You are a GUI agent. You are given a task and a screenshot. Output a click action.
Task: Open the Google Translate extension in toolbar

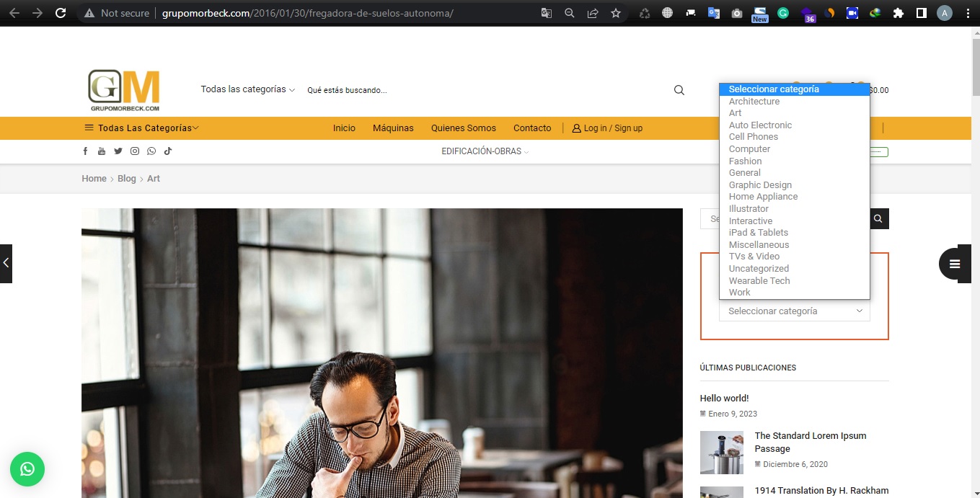point(713,13)
